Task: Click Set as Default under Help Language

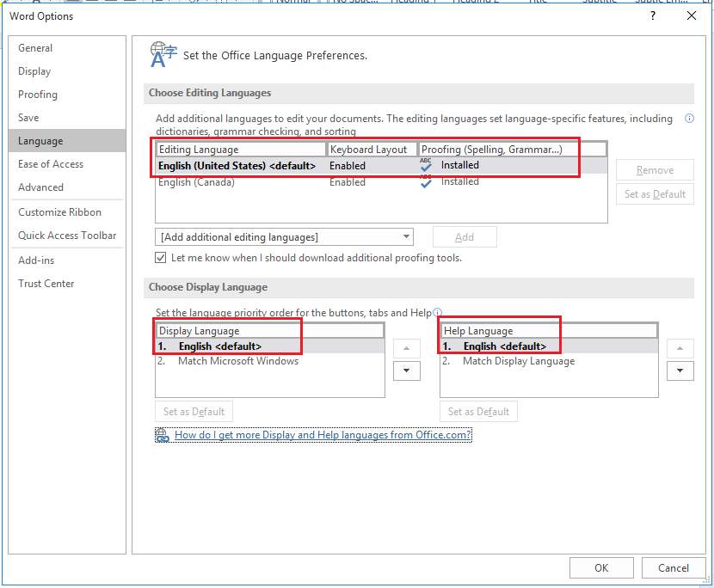Action: coord(478,412)
